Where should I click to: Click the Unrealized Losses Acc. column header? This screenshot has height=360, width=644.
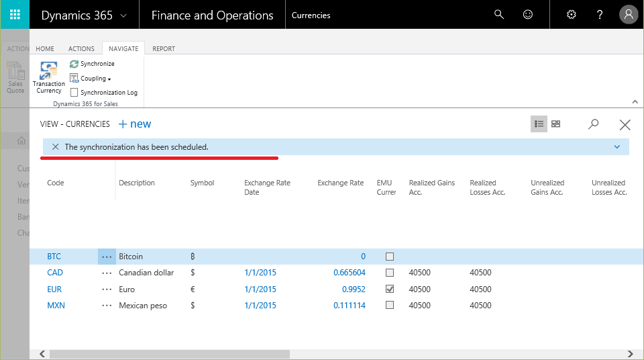tap(609, 187)
